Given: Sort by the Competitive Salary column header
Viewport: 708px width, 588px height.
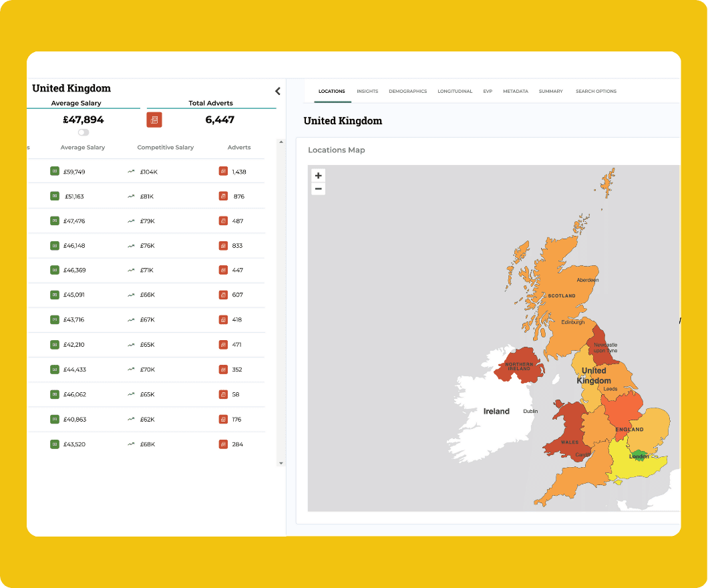Looking at the screenshot, I should 165,147.
